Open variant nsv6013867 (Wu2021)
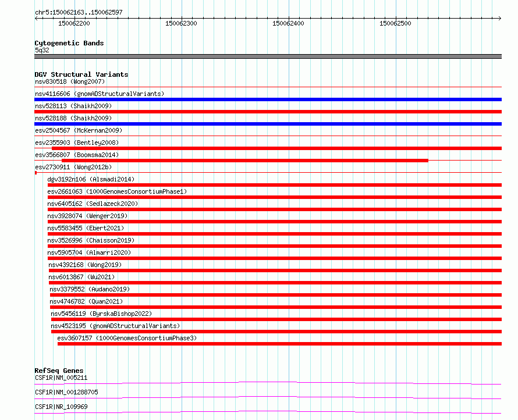Viewport: 518px width, 420px height. pos(81,277)
